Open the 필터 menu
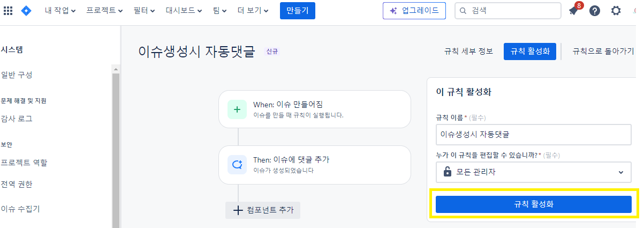This screenshot has width=644, height=228. click(x=145, y=10)
